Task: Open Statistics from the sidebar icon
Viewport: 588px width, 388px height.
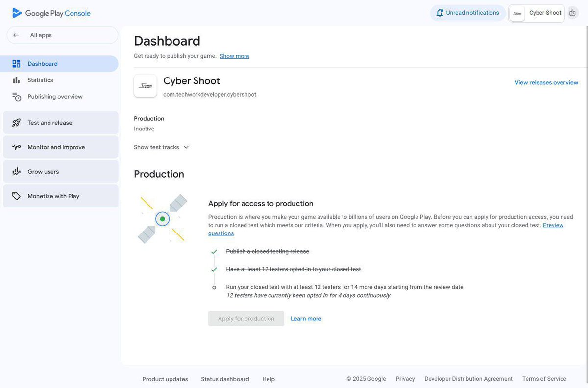Action: pos(17,79)
